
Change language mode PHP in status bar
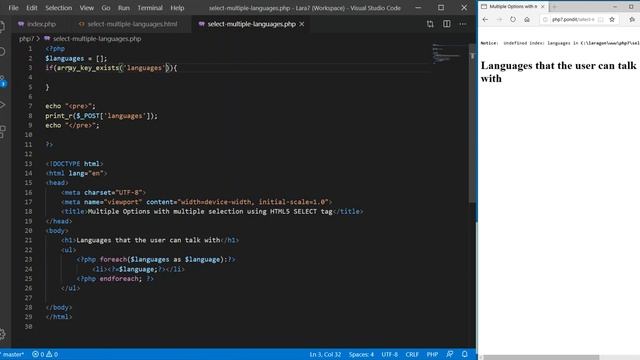pyautogui.click(x=432, y=354)
